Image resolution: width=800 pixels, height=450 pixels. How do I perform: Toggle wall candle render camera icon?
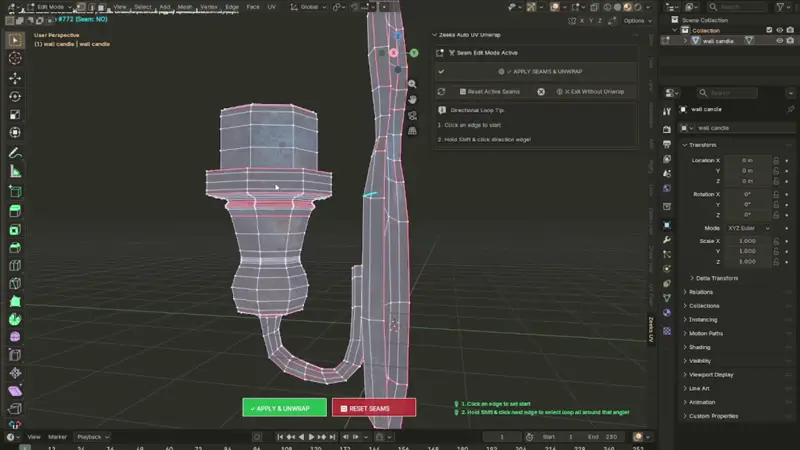tap(790, 41)
